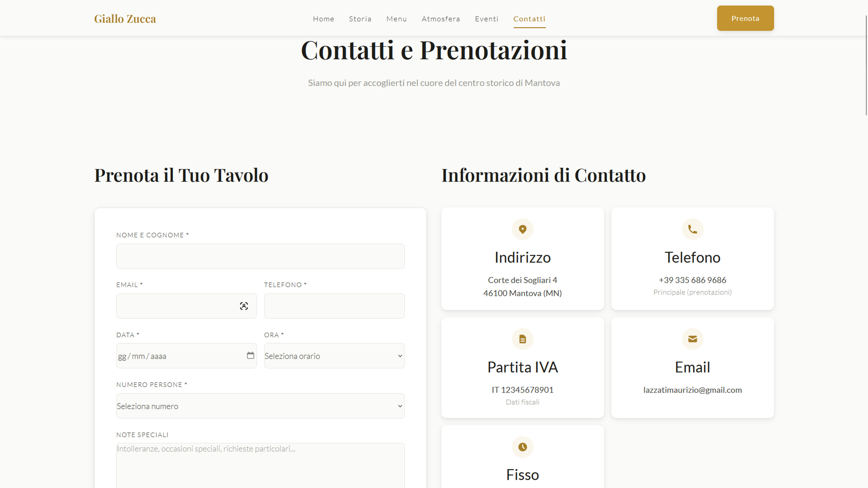Image resolution: width=868 pixels, height=488 pixels.
Task: Click the subtitle about centro storico di Mantova
Action: point(434,83)
